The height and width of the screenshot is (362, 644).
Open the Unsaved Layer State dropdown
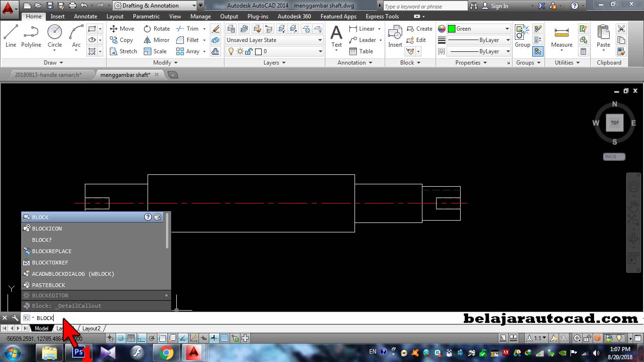[x=273, y=40]
